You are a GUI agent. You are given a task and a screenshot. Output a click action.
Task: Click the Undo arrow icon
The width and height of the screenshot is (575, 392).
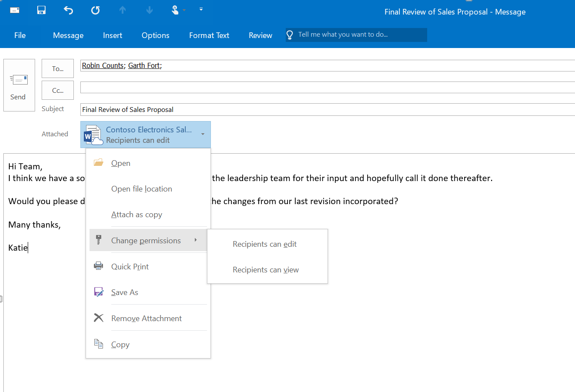click(68, 10)
